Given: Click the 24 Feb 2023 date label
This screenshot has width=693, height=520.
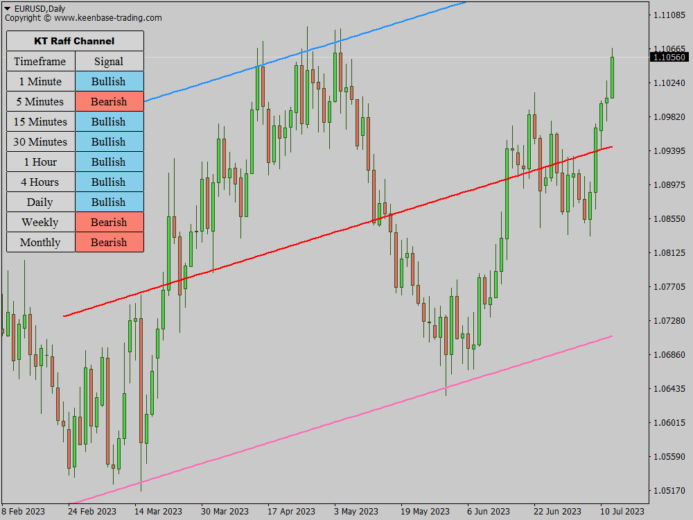Looking at the screenshot, I should coord(92,512).
